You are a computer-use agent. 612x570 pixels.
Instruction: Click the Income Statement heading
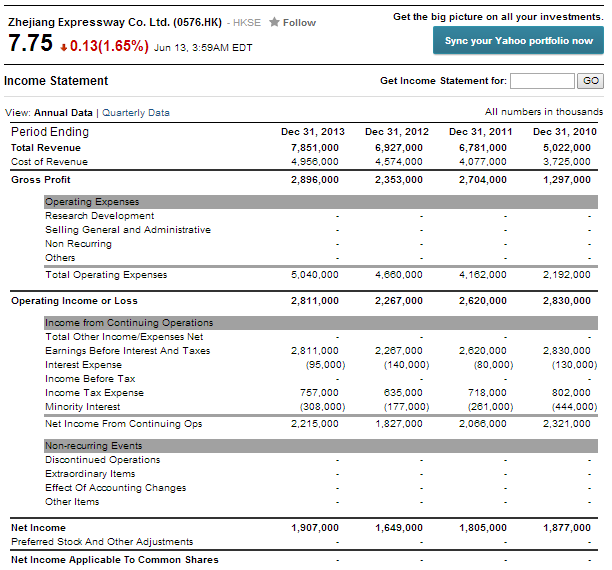[x=56, y=81]
